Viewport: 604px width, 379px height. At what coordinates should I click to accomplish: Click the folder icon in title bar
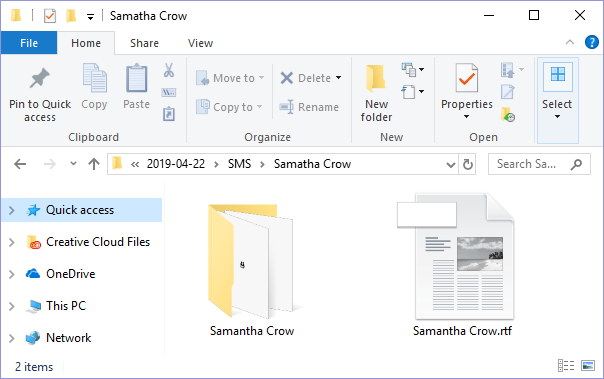(x=16, y=16)
